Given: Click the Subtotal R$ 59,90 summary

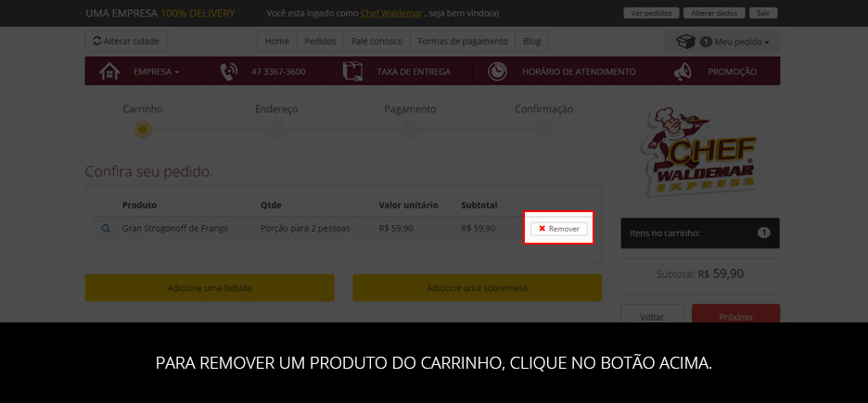Looking at the screenshot, I should click(x=700, y=273).
